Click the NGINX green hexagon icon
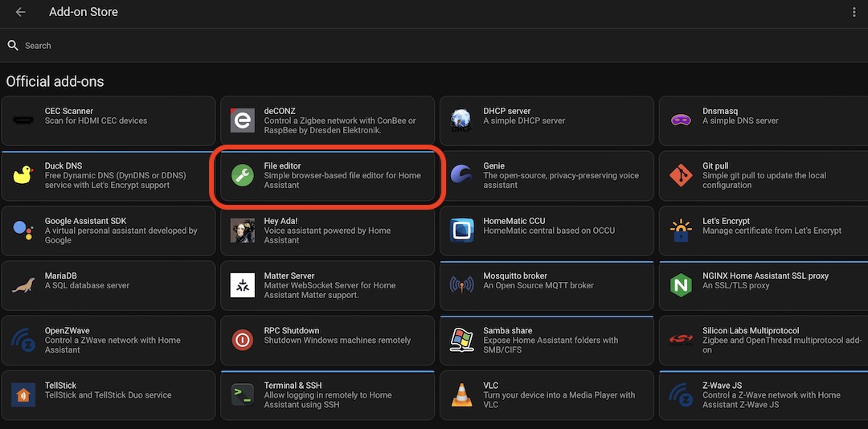Viewport: 868px width, 429px height. (x=681, y=285)
